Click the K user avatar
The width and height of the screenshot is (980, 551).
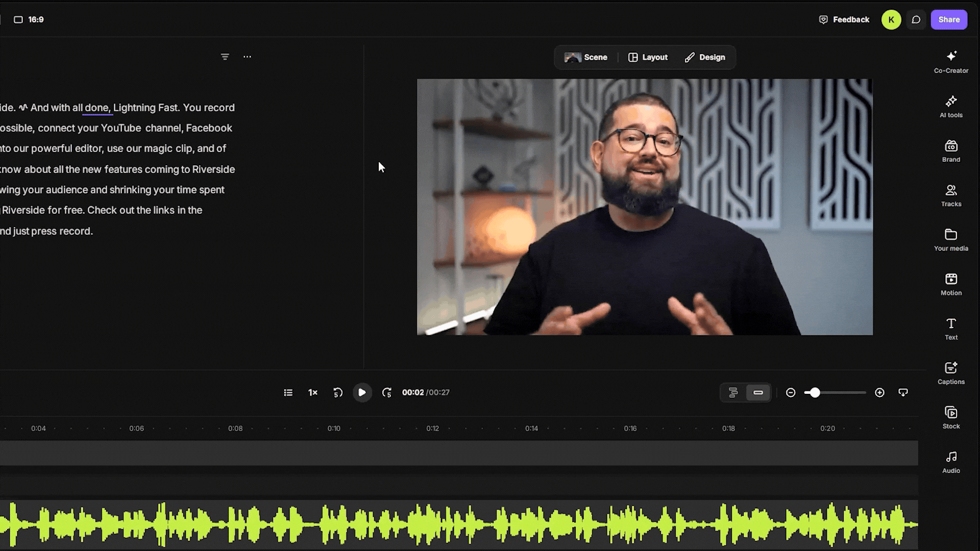click(x=891, y=19)
